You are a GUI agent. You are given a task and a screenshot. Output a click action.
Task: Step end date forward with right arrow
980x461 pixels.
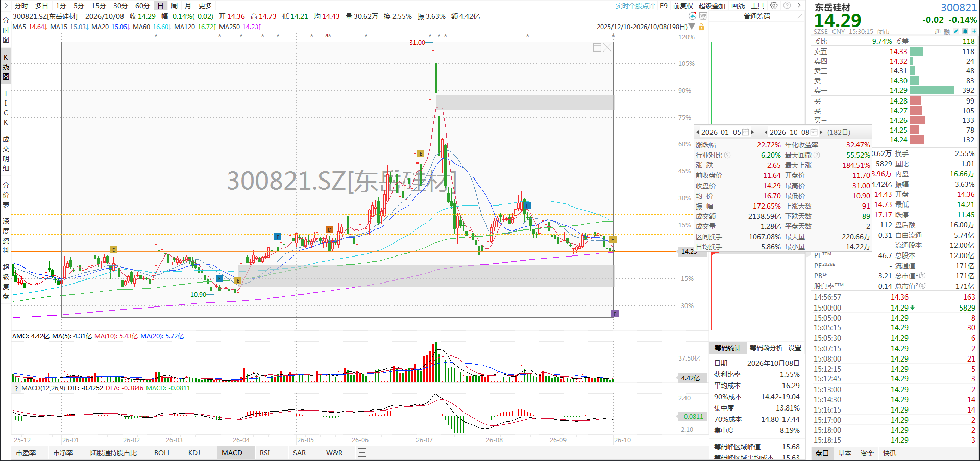click(x=821, y=132)
